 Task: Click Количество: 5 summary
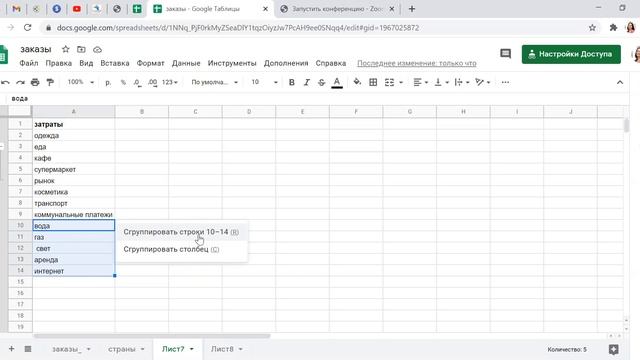pyautogui.click(x=567, y=349)
